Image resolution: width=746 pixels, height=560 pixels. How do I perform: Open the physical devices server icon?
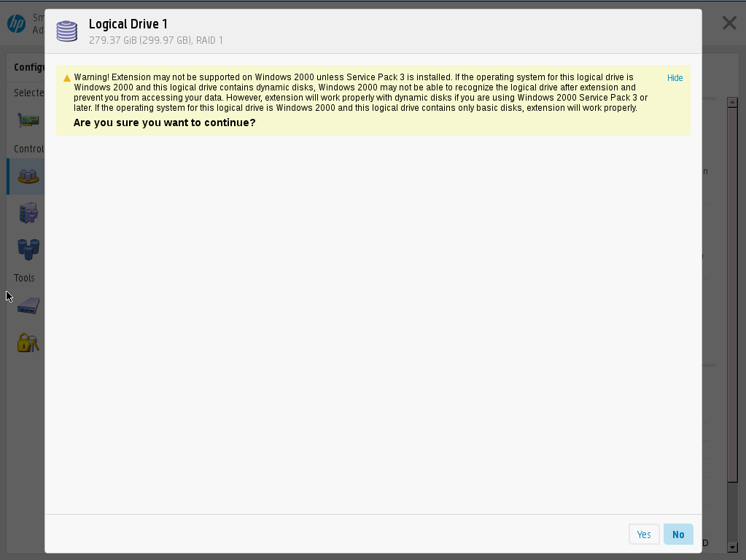click(28, 213)
